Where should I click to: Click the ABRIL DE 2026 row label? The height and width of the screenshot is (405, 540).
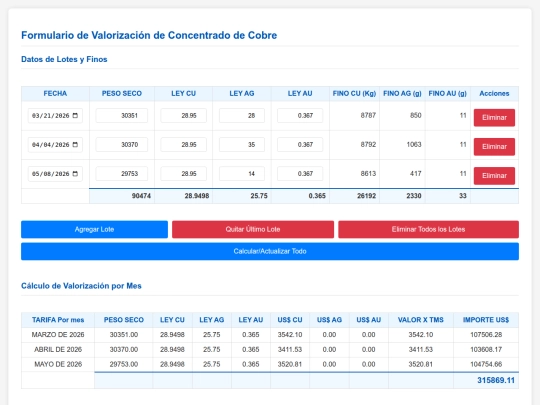pyautogui.click(x=58, y=350)
